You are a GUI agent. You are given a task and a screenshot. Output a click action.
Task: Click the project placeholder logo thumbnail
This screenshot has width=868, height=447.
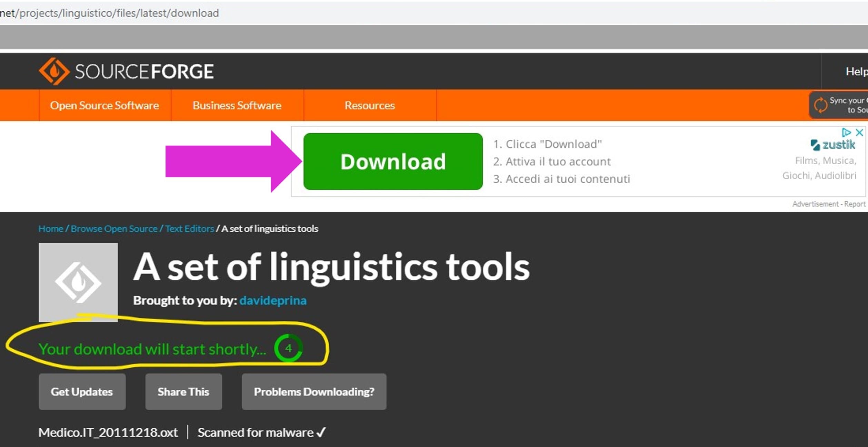click(x=78, y=282)
